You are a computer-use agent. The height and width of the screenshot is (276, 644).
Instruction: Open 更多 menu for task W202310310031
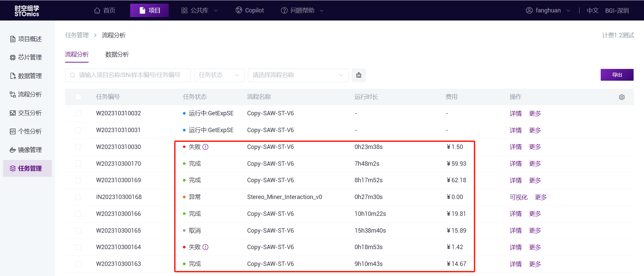tap(535, 130)
